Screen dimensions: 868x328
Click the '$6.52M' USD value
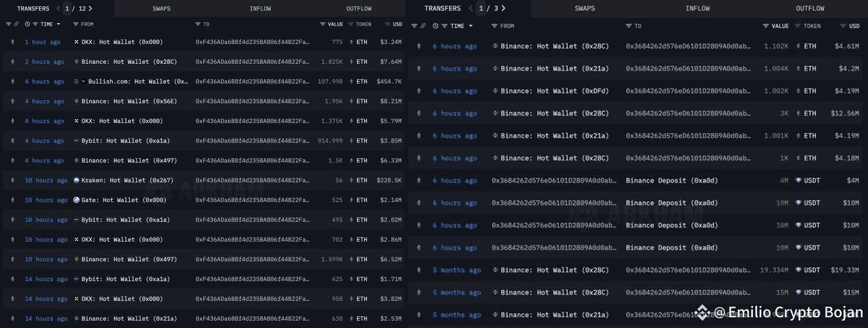pos(391,259)
